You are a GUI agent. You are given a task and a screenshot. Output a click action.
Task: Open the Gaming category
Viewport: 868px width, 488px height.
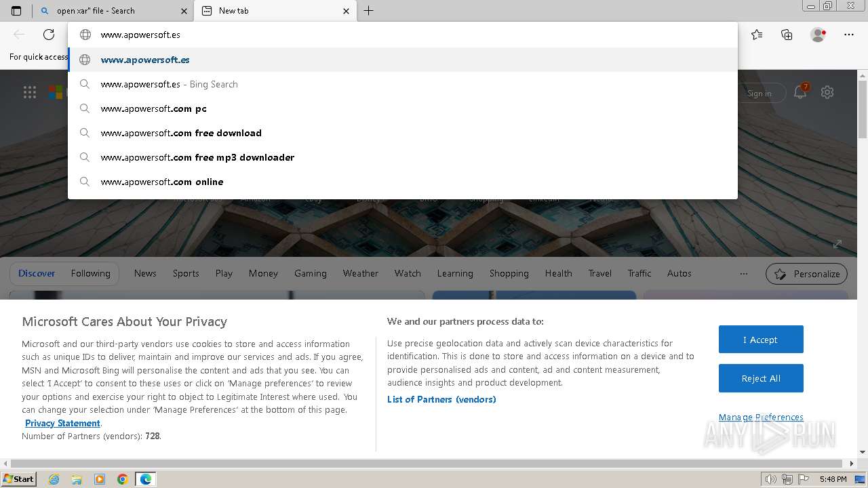[311, 273]
